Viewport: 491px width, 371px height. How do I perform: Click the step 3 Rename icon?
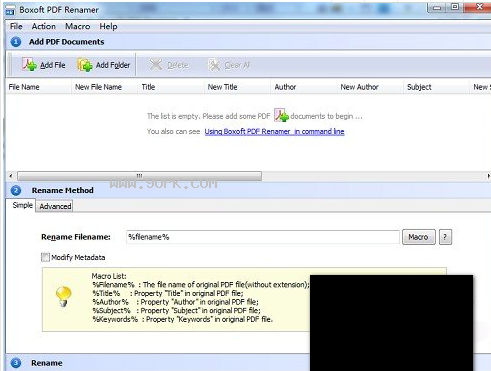(16, 363)
